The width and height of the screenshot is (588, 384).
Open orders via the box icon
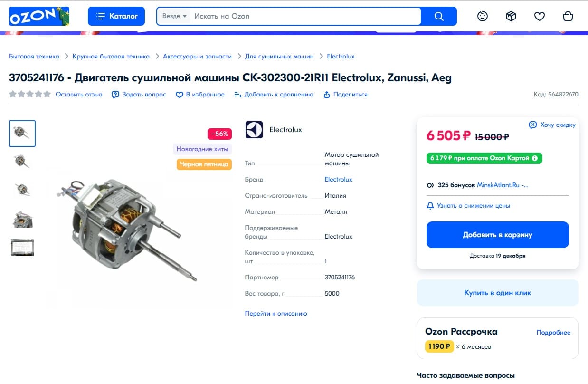point(511,16)
